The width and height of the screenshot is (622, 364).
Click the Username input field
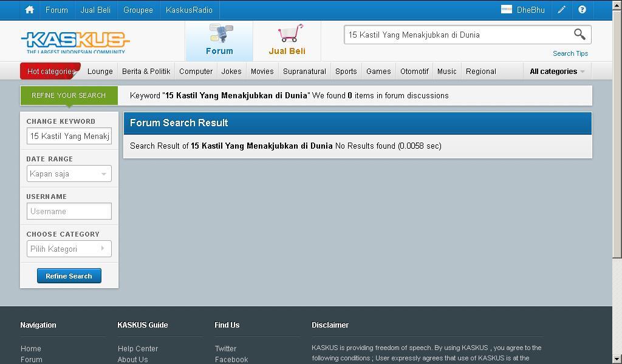[x=69, y=211]
